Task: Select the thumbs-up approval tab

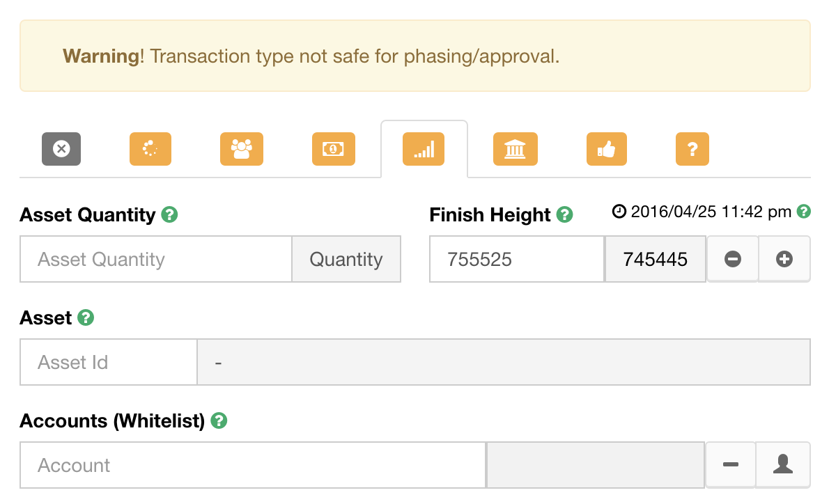Action: pyautogui.click(x=606, y=149)
